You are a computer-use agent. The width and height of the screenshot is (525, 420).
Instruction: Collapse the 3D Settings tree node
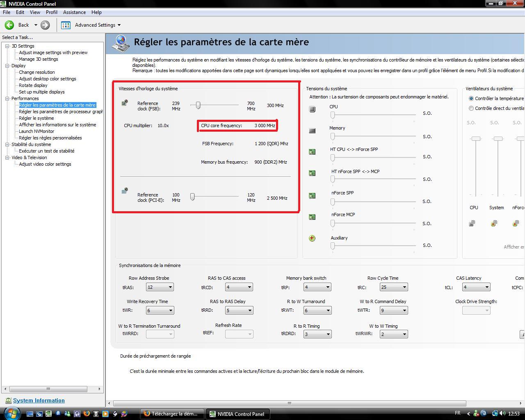coord(7,46)
